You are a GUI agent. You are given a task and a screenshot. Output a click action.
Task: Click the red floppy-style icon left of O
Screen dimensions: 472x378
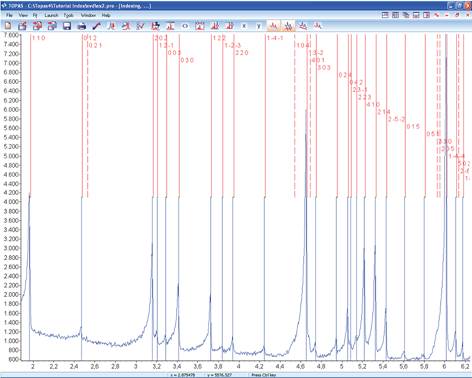pos(155,26)
